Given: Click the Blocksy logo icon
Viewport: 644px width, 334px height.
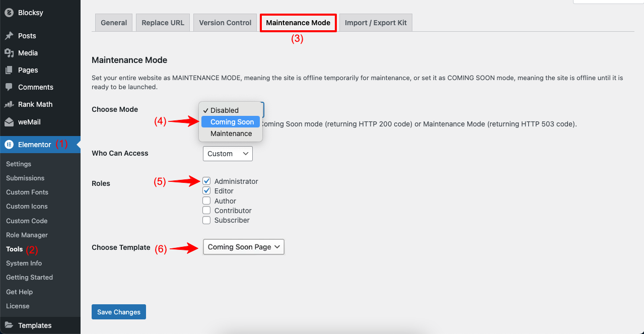Looking at the screenshot, I should [x=9, y=13].
